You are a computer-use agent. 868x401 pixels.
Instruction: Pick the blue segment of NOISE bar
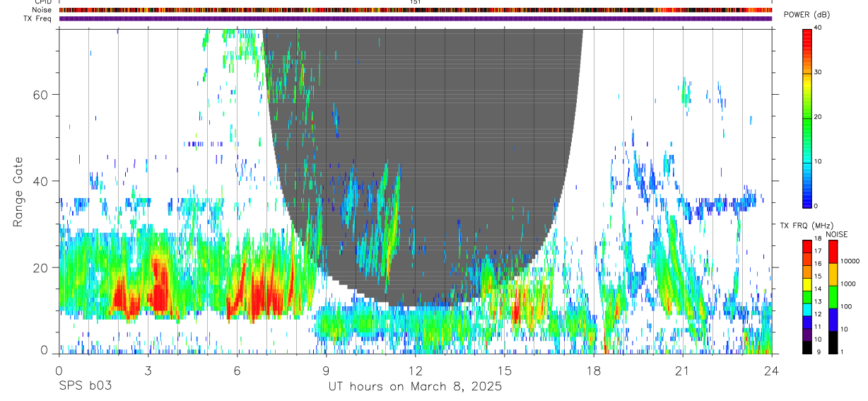coord(833,320)
